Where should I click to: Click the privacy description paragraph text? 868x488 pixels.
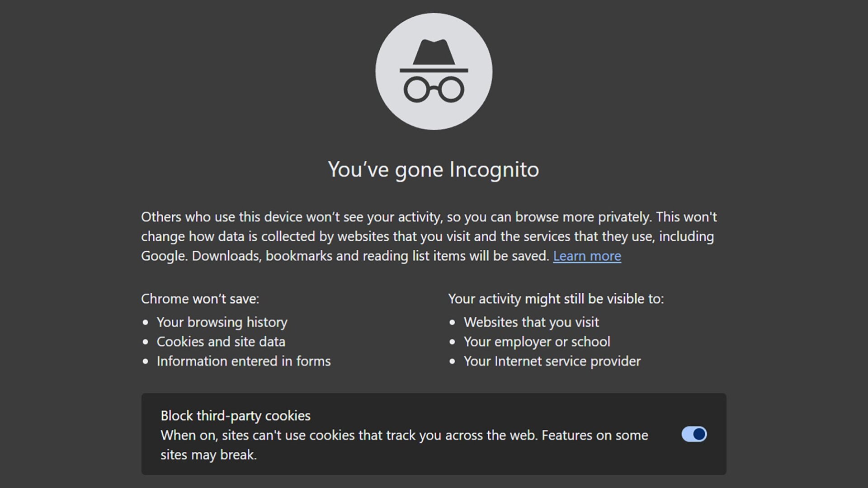tap(428, 236)
